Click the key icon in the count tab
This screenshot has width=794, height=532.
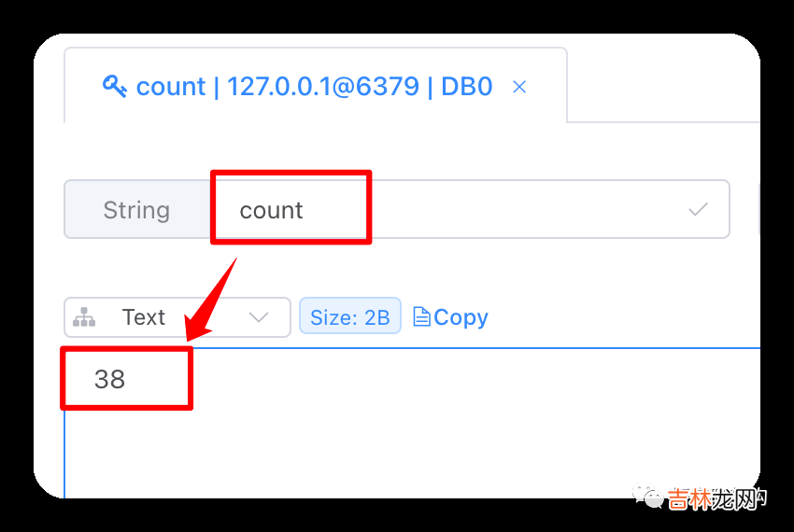[x=115, y=86]
